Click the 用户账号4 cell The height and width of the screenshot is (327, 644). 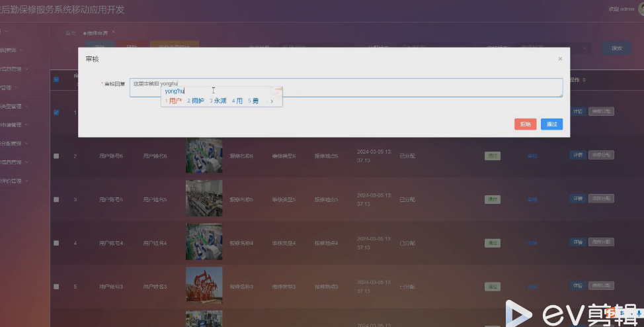click(111, 243)
